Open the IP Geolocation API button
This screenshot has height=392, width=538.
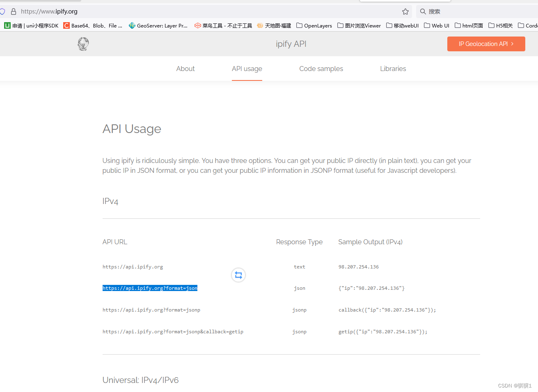pyautogui.click(x=486, y=44)
